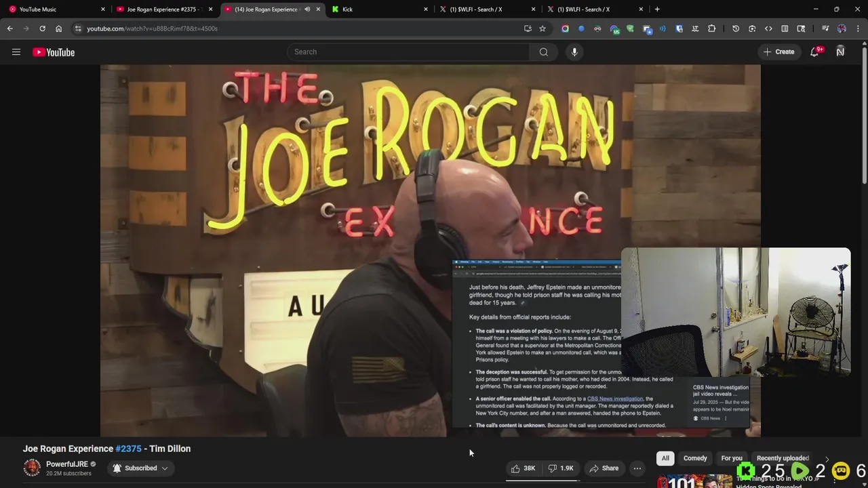The width and height of the screenshot is (868, 488).
Task: Go to the browser home page
Action: tap(58, 28)
